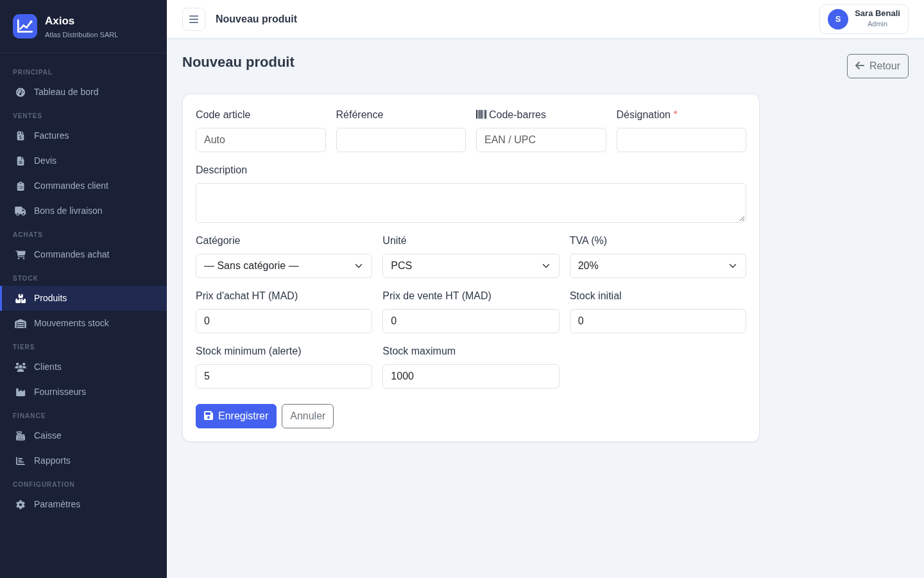Click the Fournisseurs factory icon
This screenshot has width=924, height=578.
coord(21,392)
